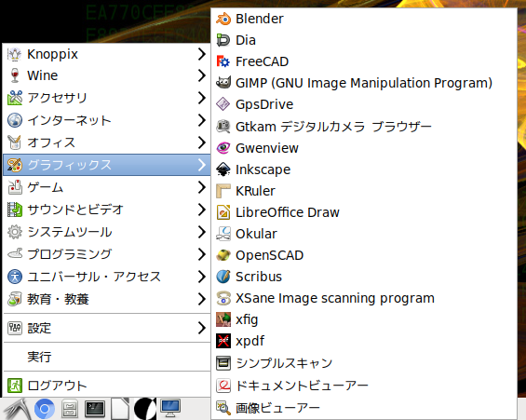The width and height of the screenshot is (526, 420).
Task: Select Gwenview text entry
Action: (267, 148)
